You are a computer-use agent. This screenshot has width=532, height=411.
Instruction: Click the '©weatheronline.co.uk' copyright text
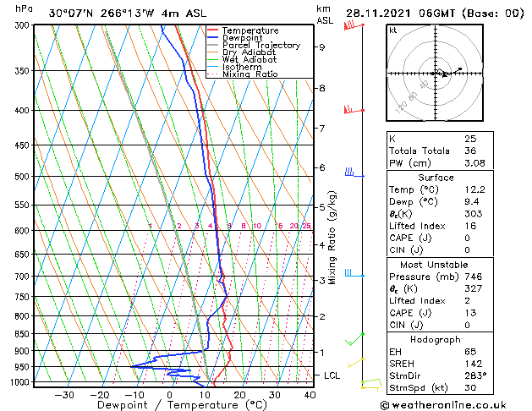(443, 405)
